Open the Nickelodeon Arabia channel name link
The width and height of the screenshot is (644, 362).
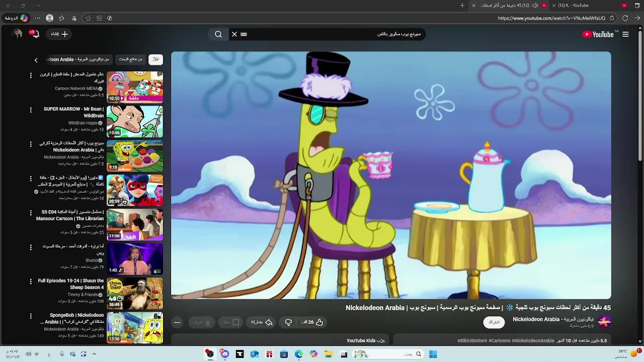pyautogui.click(x=553, y=319)
